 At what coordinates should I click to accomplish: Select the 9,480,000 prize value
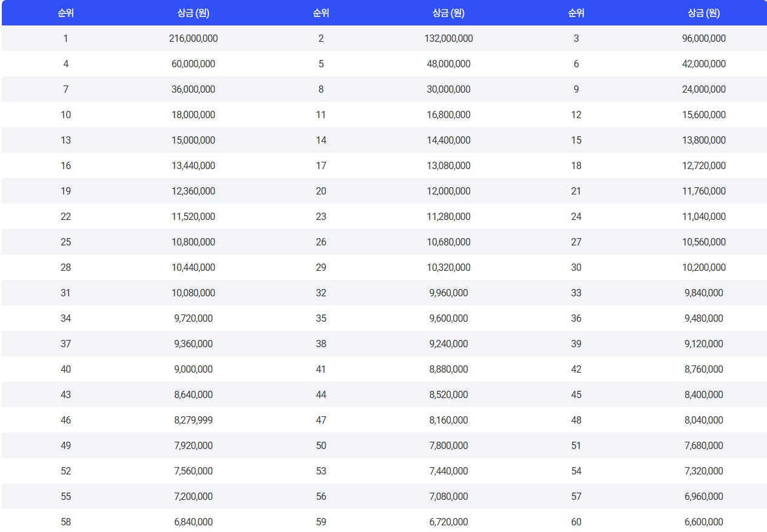704,318
